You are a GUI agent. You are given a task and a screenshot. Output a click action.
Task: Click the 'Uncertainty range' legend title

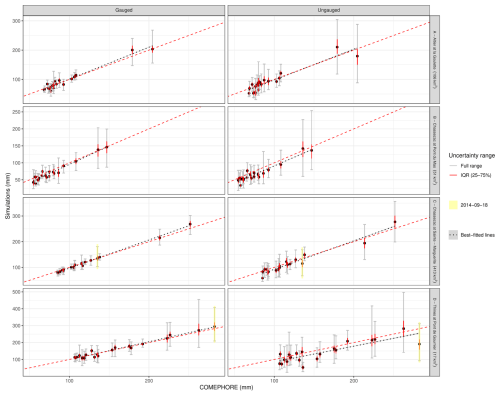click(471, 156)
